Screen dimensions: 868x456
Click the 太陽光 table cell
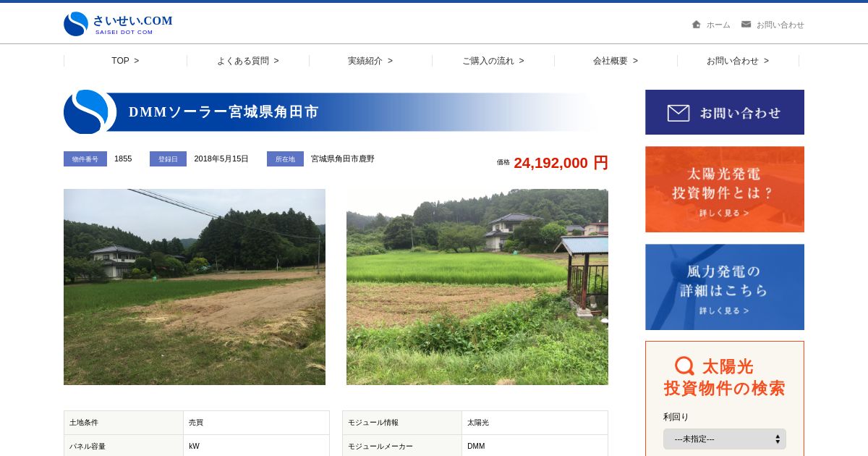point(535,423)
